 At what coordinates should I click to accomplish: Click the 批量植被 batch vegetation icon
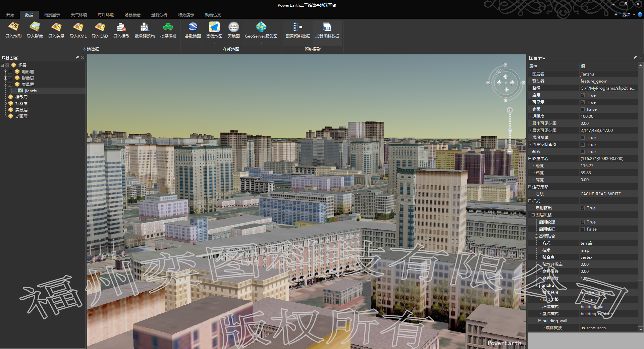point(168,27)
